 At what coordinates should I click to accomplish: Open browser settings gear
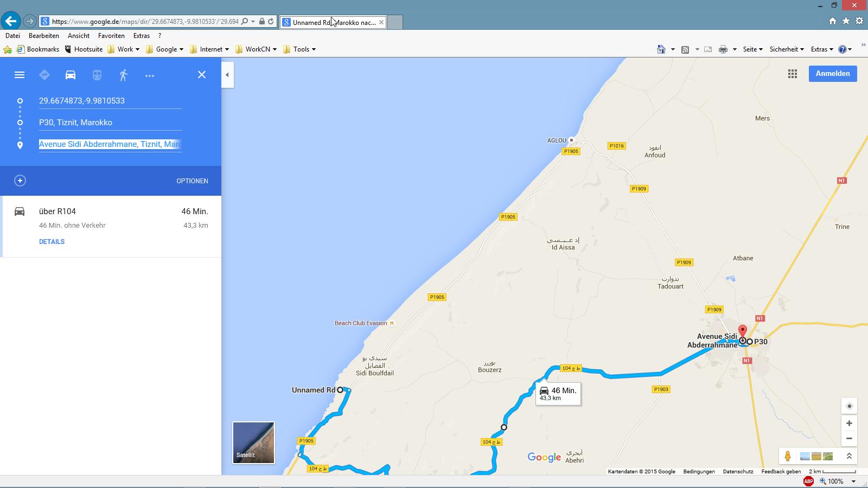tap(859, 21)
